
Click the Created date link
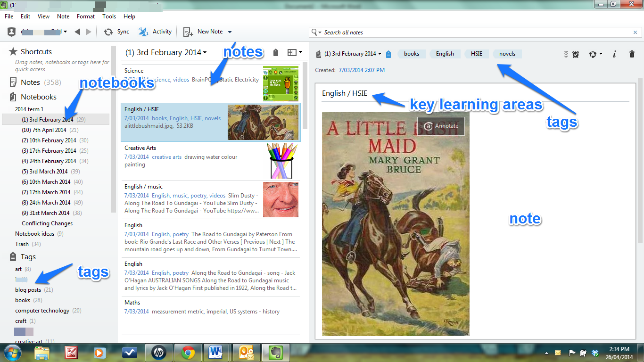click(361, 70)
